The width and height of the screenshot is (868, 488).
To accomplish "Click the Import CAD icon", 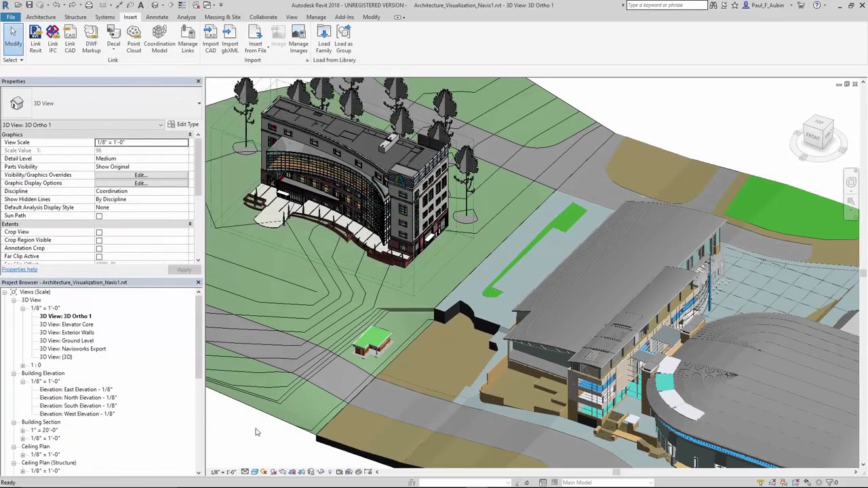I will coord(210,39).
